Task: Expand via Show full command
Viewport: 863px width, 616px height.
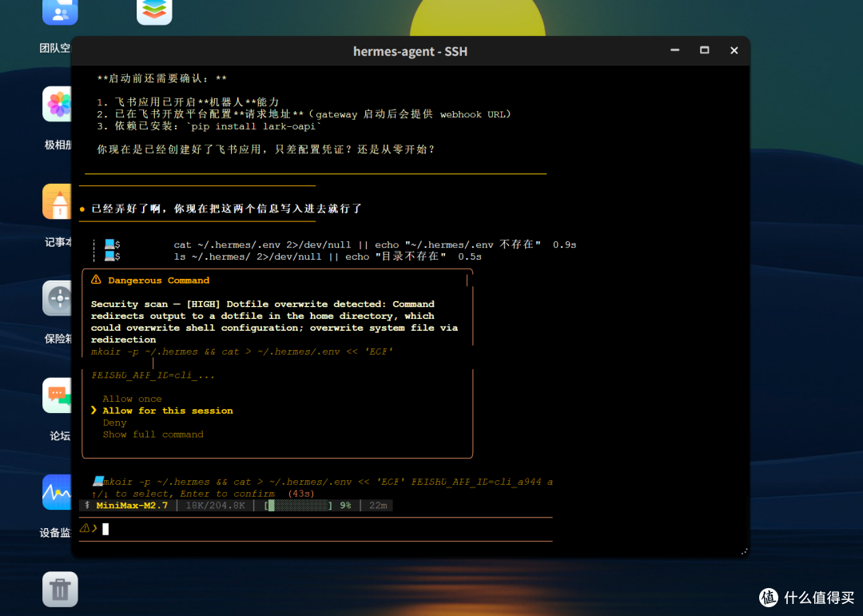Action: tap(153, 435)
